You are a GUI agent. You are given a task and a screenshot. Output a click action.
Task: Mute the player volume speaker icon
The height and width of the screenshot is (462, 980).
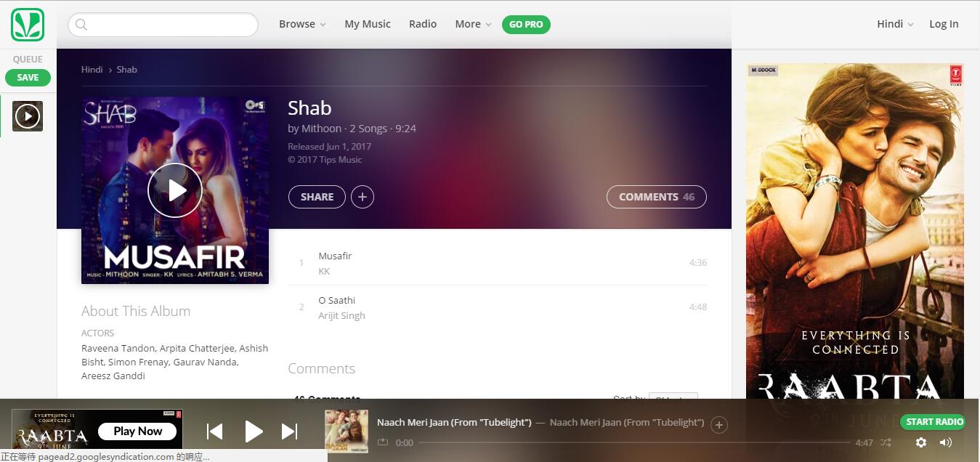(946, 442)
